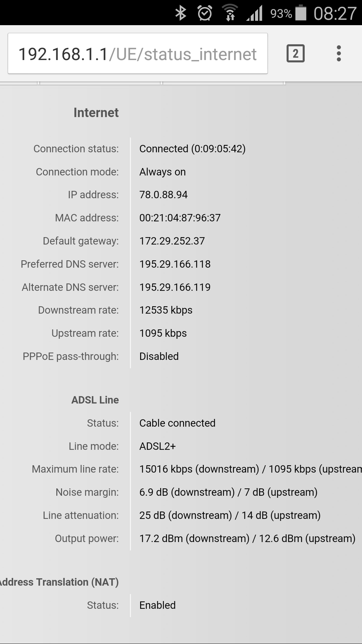Tap the MAC address value
This screenshot has width=362, height=644.
tap(180, 218)
